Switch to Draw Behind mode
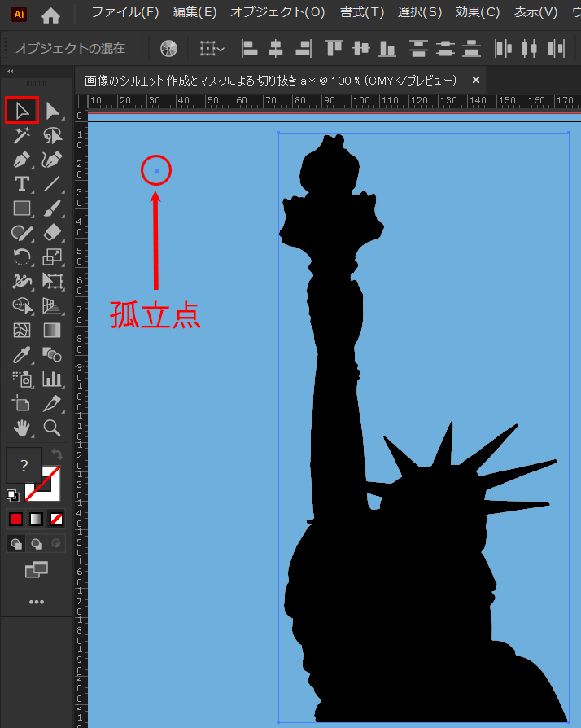The width and height of the screenshot is (581, 728). click(x=36, y=543)
